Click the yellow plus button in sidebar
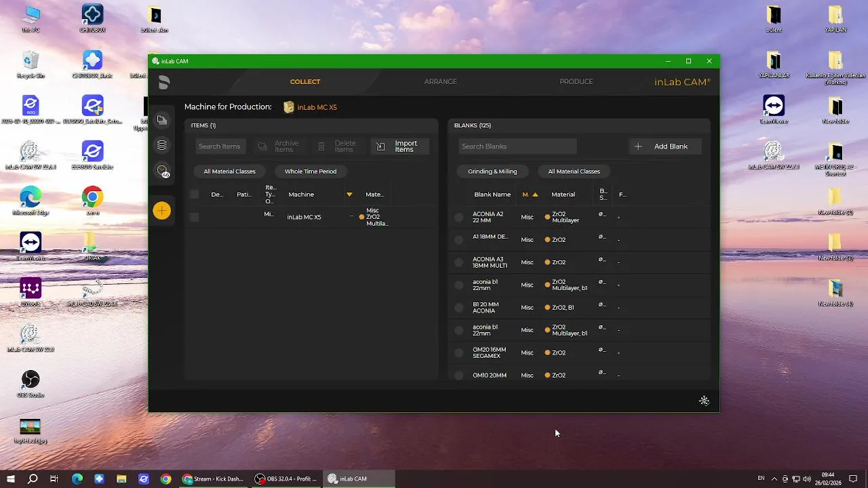Viewport: 868px width, 488px height. pyautogui.click(x=162, y=211)
